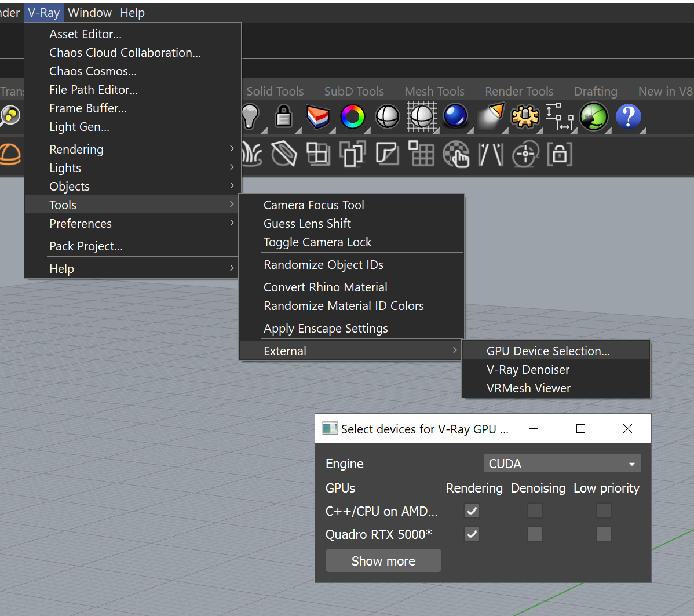Click the spotlight cone icon
This screenshot has width=694, height=616.
pos(491,116)
